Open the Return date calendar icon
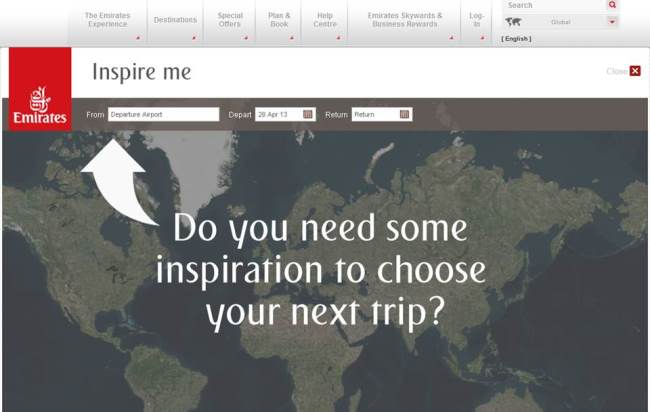This screenshot has width=650, height=412. click(405, 115)
